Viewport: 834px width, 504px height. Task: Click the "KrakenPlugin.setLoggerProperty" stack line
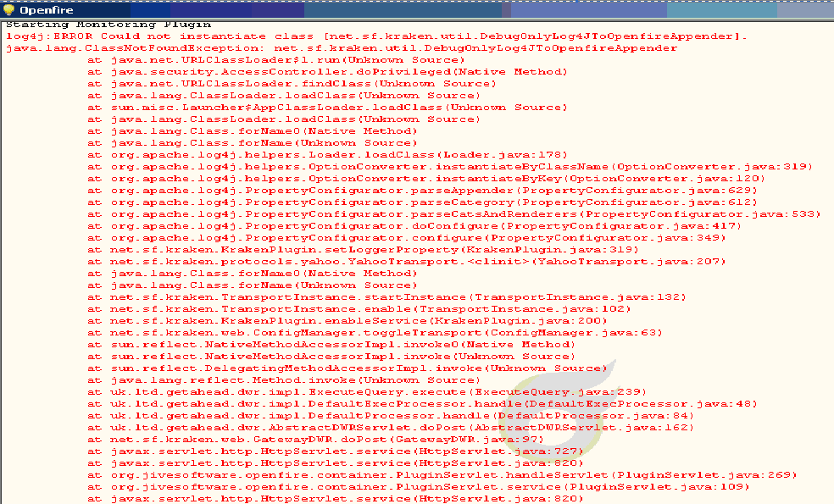[x=364, y=250]
